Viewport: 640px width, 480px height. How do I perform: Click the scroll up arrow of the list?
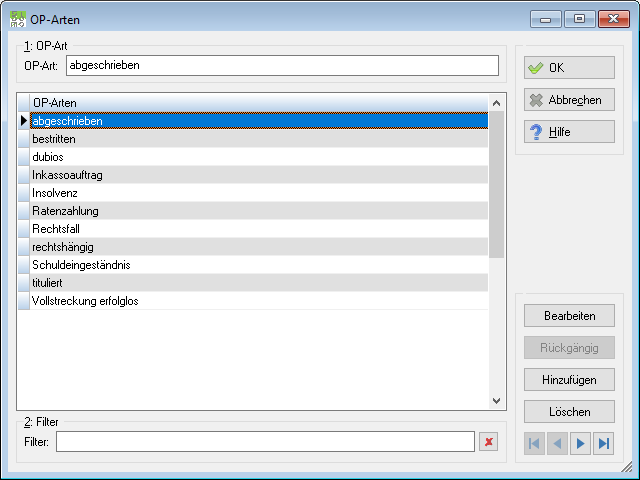[x=496, y=103]
